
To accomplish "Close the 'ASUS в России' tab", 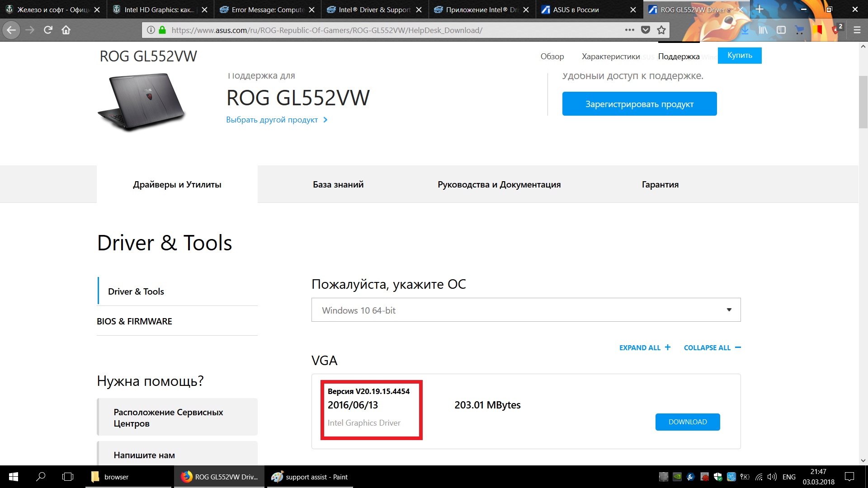I will tap(633, 9).
